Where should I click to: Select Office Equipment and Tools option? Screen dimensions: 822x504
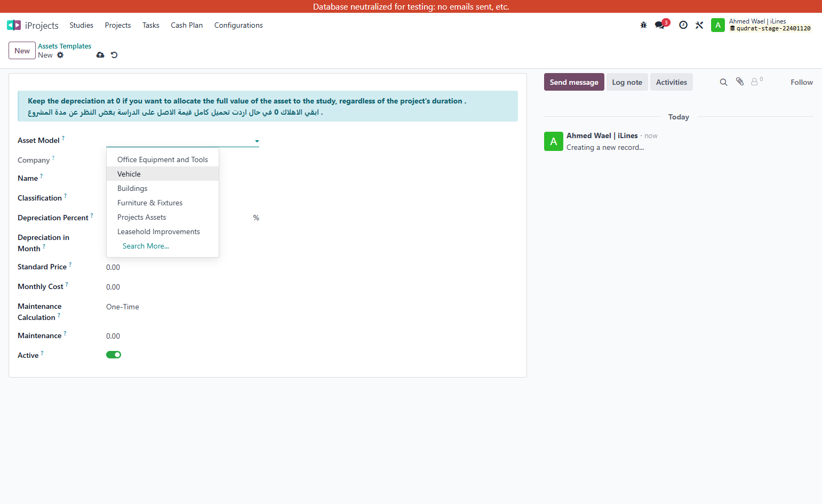[x=163, y=159]
